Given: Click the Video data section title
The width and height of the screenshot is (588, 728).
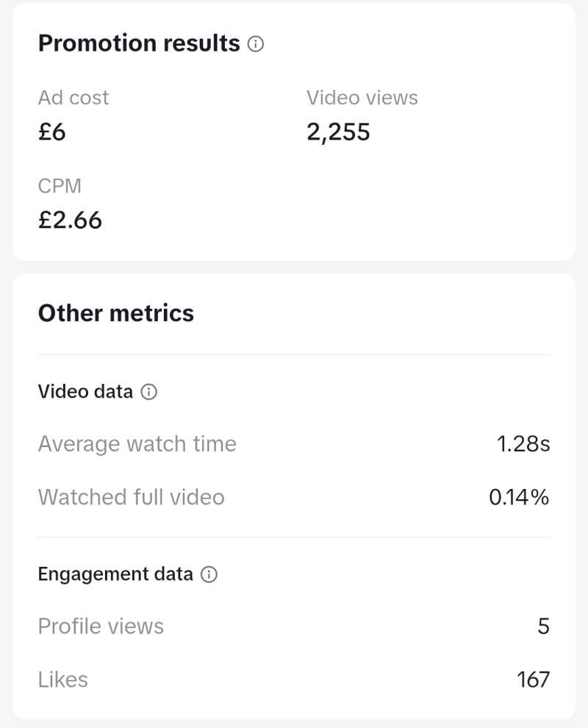Looking at the screenshot, I should click(85, 392).
